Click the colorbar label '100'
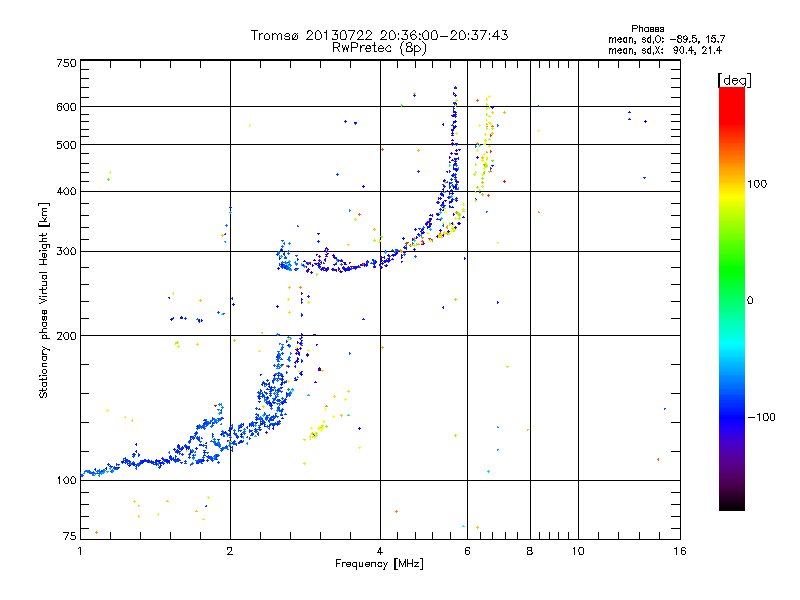This screenshot has width=800, height=600. (757, 184)
